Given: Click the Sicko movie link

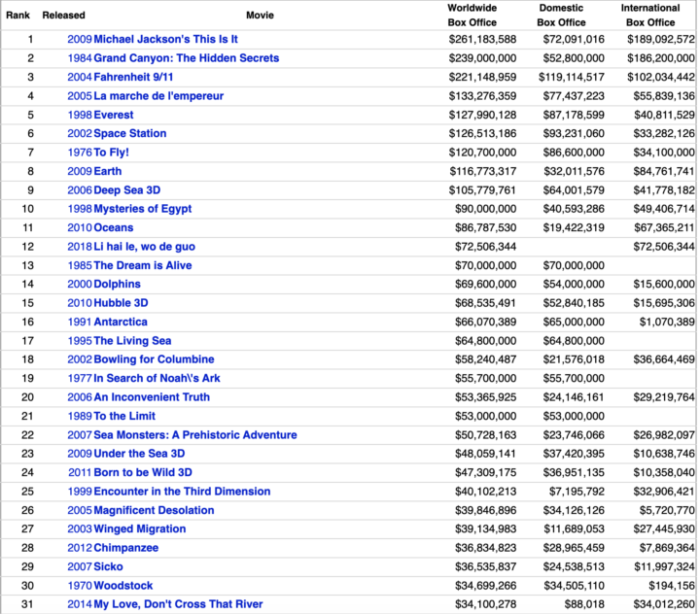Looking at the screenshot, I should point(108,566).
